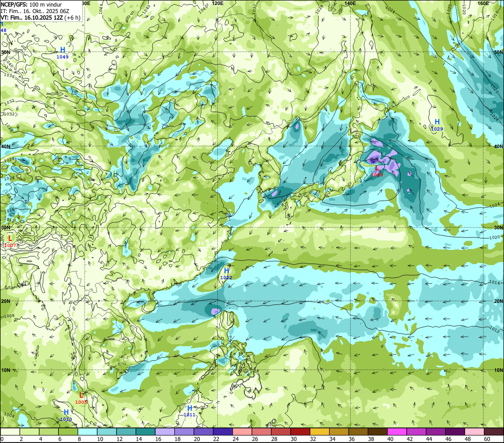Image resolution: width=504 pixels, height=443 pixels.
Task: Click the 40N latitude label on right edge
Action: 498,146
